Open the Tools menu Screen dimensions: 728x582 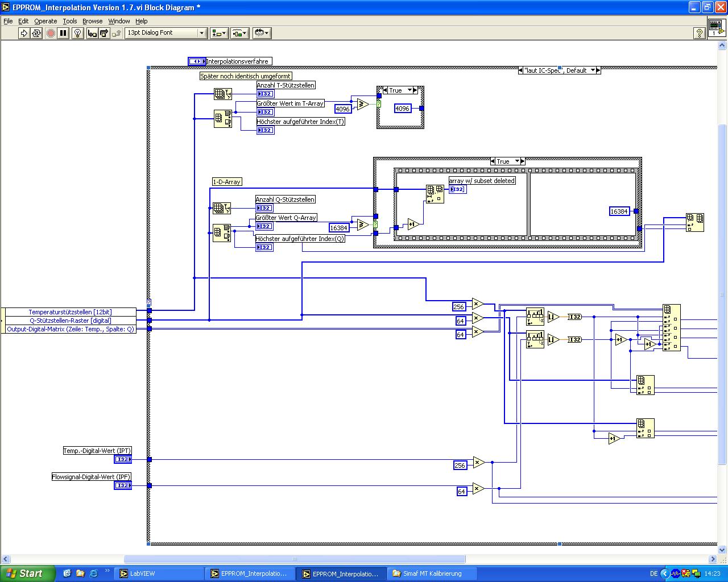(x=70, y=21)
